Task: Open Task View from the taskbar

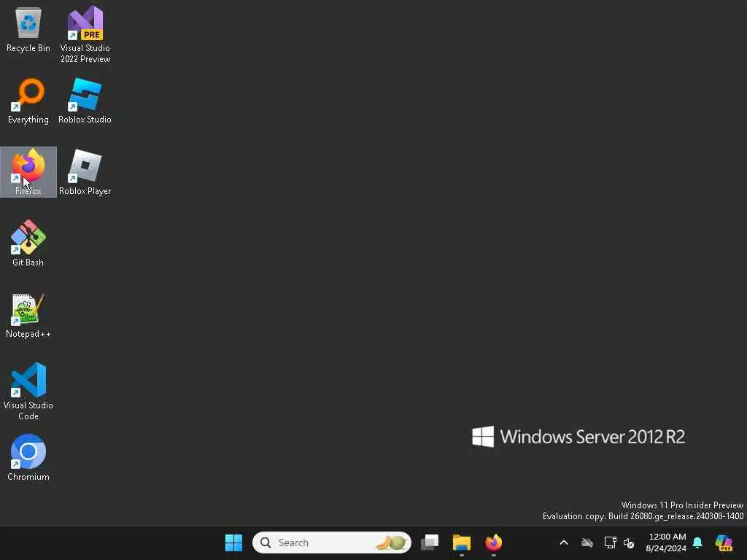Action: point(429,542)
